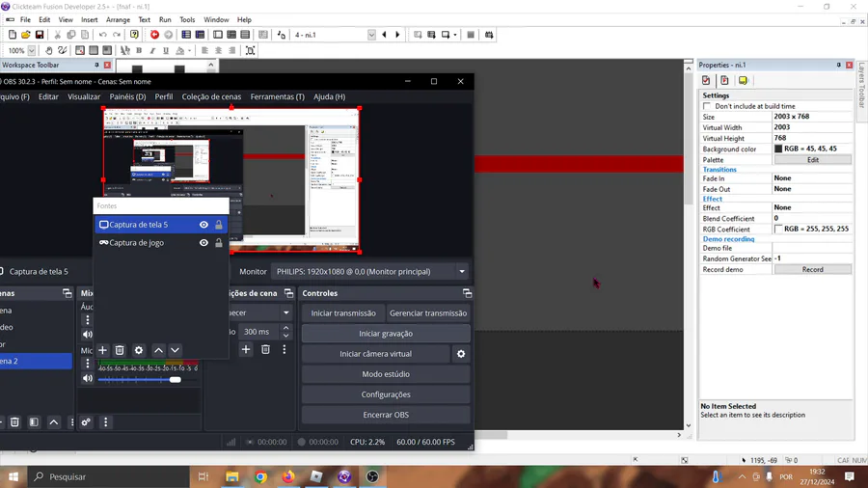The height and width of the screenshot is (488, 868).
Task: Toggle visibility of Captura de jogo
Action: click(x=203, y=243)
